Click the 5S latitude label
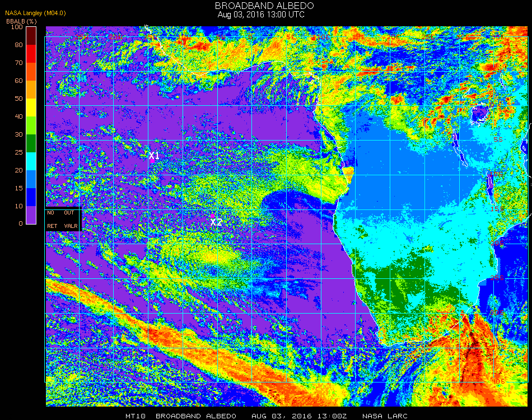This screenshot has height=420, width=532. tap(498, 139)
